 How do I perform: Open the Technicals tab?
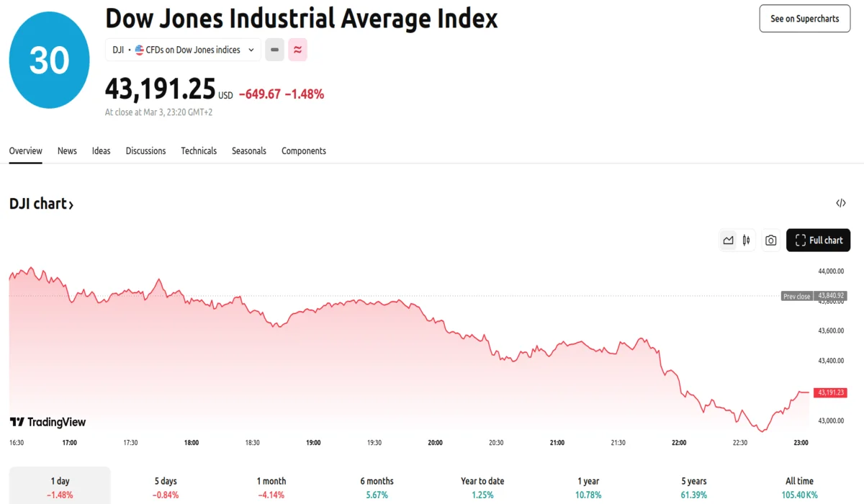(x=199, y=151)
